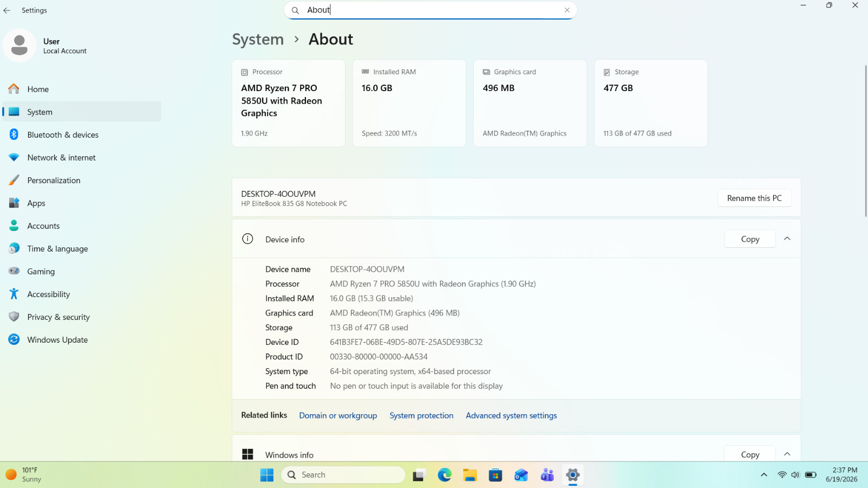Clear the search box with X

567,10
